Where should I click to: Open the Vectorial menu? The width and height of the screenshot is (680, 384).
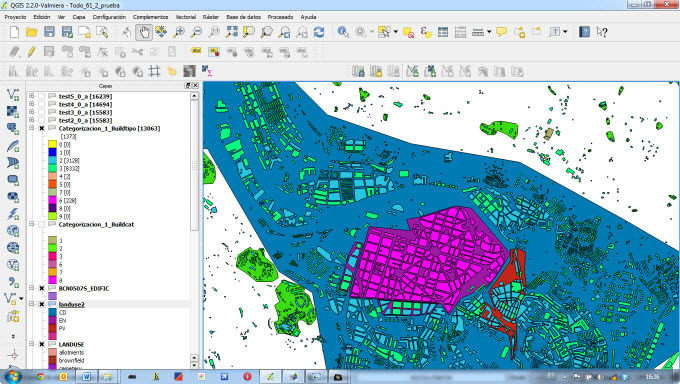(185, 17)
